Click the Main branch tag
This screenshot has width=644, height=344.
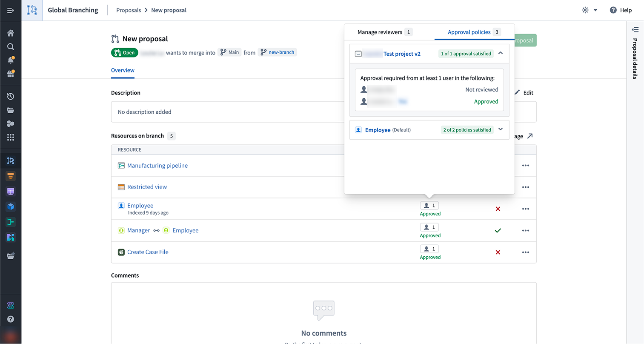click(x=230, y=52)
